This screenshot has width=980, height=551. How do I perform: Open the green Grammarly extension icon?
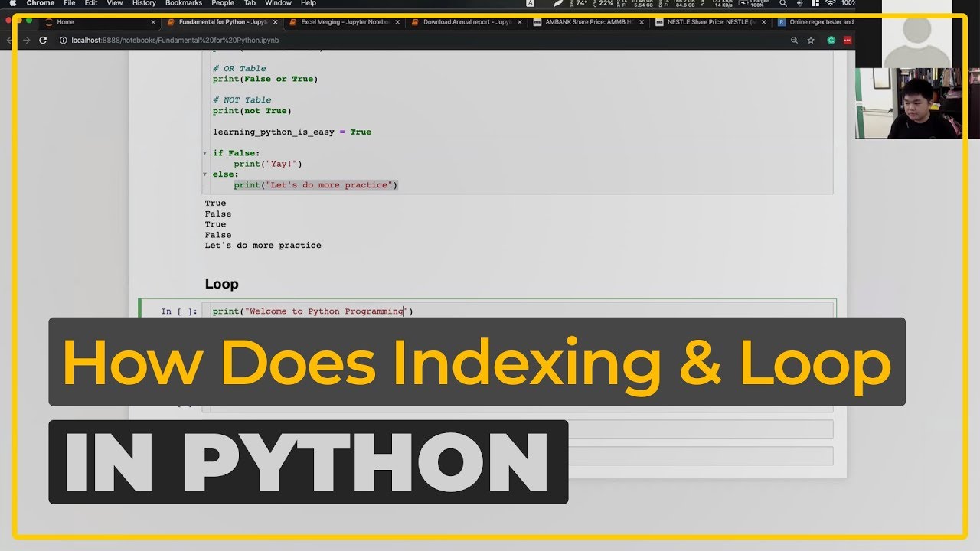point(831,40)
